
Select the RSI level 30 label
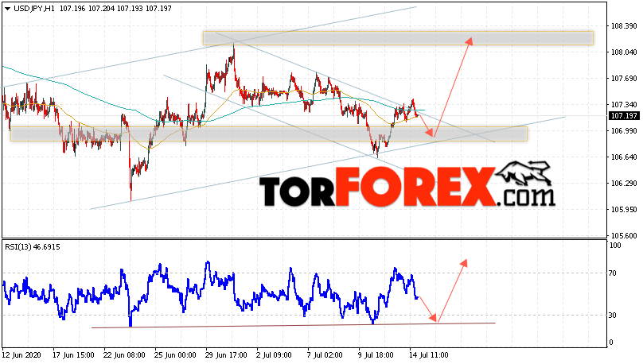[x=613, y=316]
